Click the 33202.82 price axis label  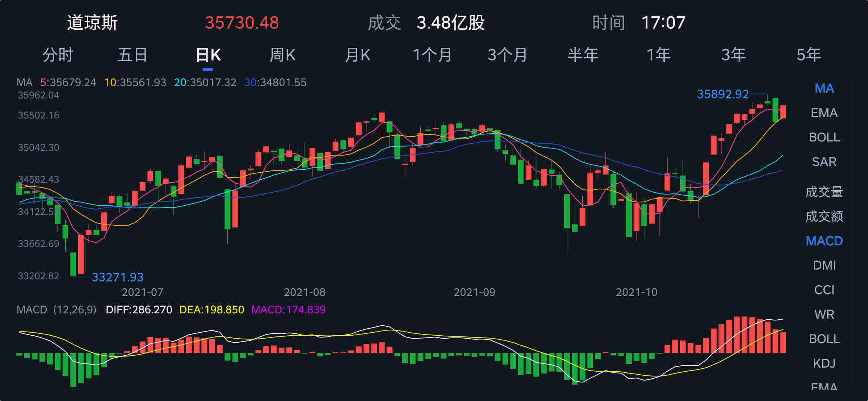pyautogui.click(x=39, y=276)
